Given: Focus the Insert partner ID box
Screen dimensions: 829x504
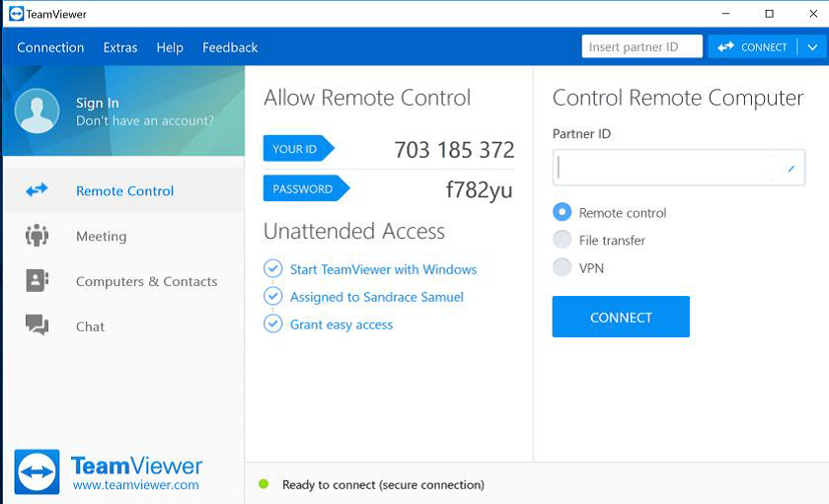Looking at the screenshot, I should [642, 46].
